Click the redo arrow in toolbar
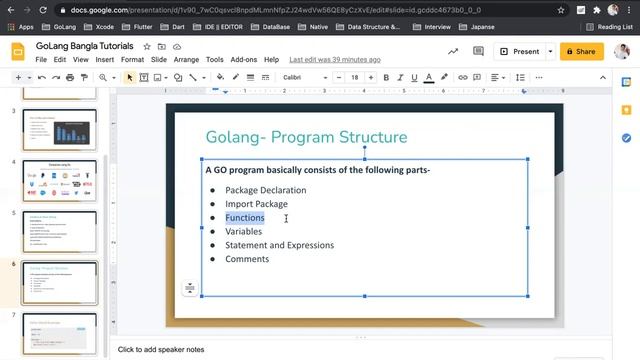The width and height of the screenshot is (640, 360). click(x=56, y=78)
